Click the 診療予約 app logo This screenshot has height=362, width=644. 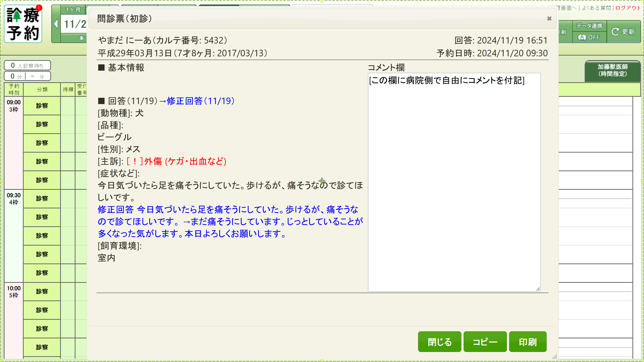(x=23, y=24)
